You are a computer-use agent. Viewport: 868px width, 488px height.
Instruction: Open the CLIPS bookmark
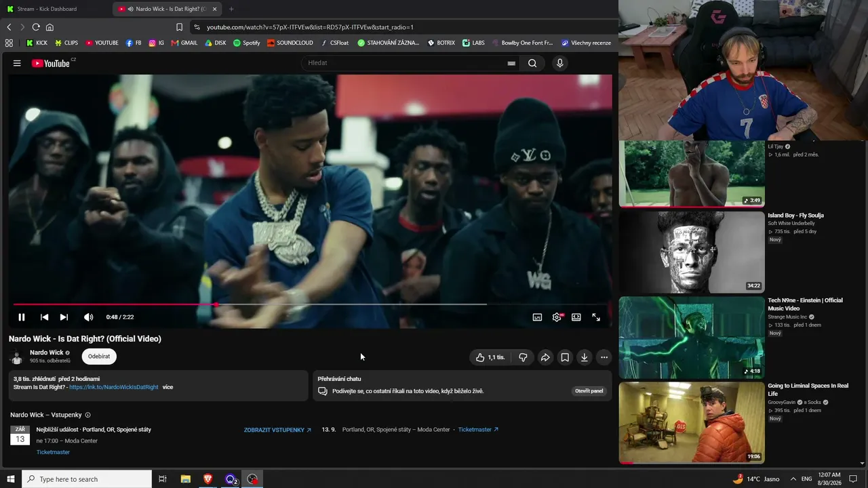[x=66, y=43]
